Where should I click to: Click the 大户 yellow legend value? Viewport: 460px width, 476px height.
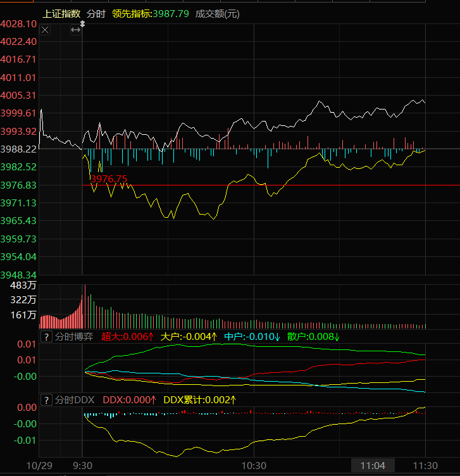[189, 337]
